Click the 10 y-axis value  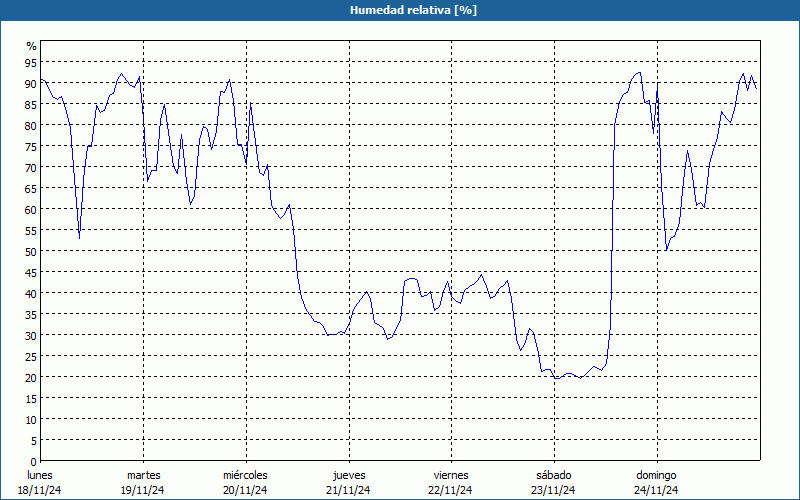[32, 419]
